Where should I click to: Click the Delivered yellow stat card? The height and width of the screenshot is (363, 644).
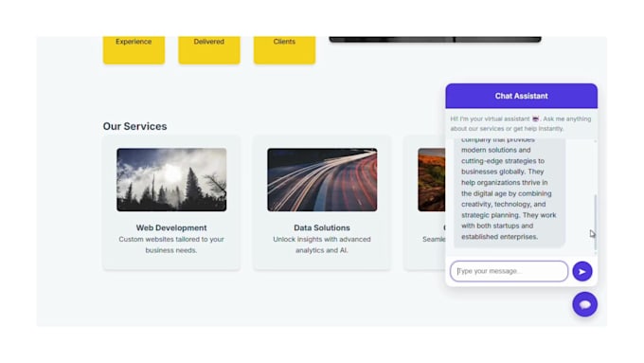[x=209, y=49]
